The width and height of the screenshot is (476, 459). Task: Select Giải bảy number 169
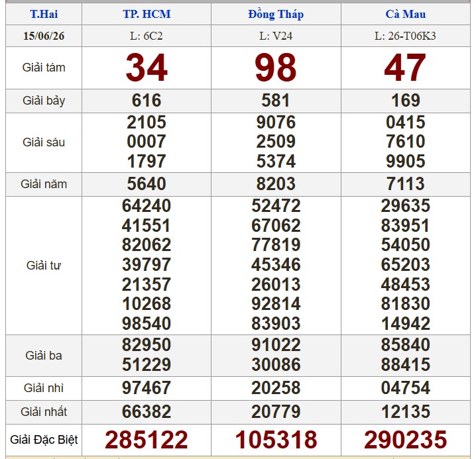pyautogui.click(x=406, y=101)
